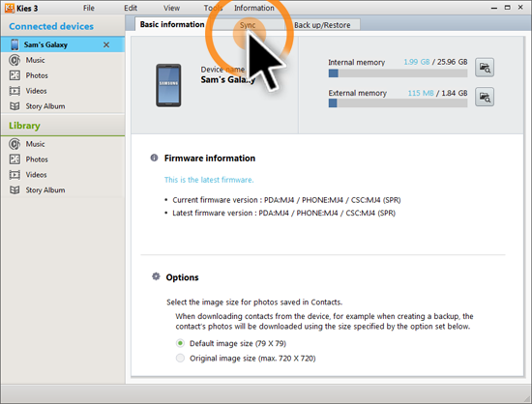
Task: Open Videos label under Connected devices
Action: tap(36, 91)
